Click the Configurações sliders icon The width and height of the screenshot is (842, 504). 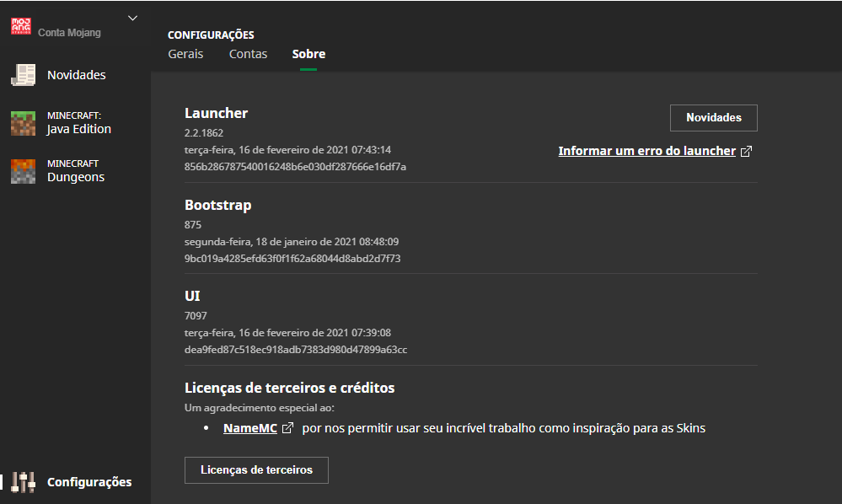[23, 482]
